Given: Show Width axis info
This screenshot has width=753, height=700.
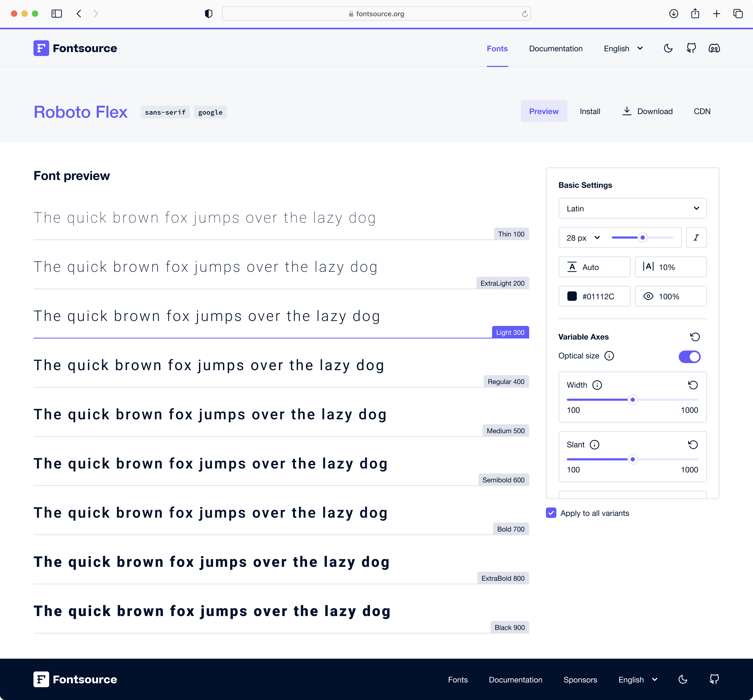Looking at the screenshot, I should click(597, 385).
